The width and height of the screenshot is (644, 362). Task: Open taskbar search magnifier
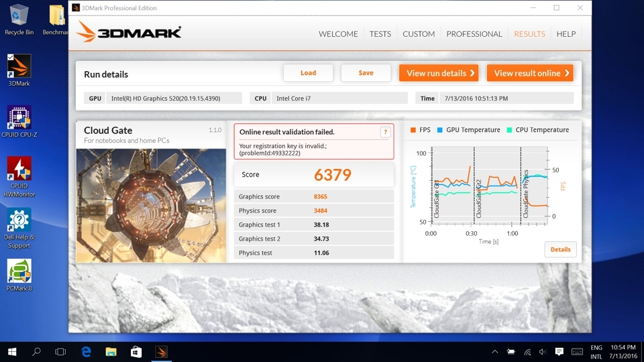(x=36, y=352)
